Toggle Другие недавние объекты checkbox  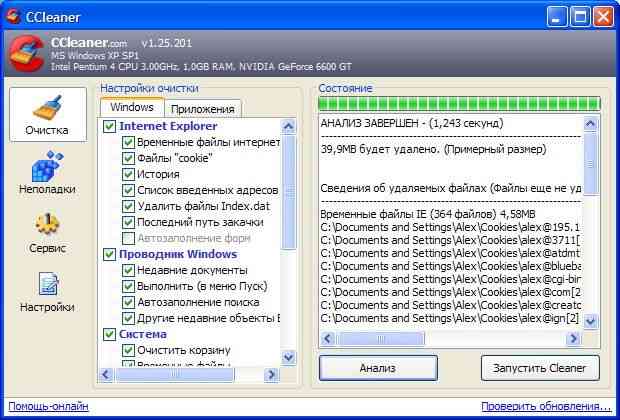128,318
